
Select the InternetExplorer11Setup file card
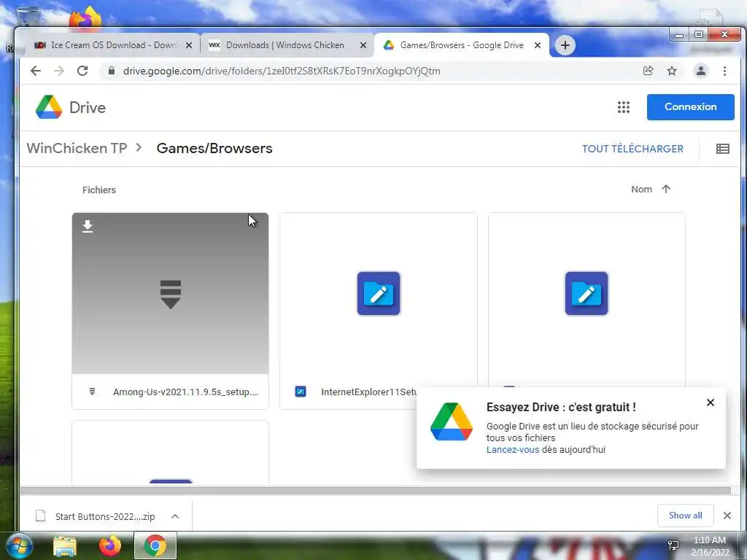click(379, 311)
